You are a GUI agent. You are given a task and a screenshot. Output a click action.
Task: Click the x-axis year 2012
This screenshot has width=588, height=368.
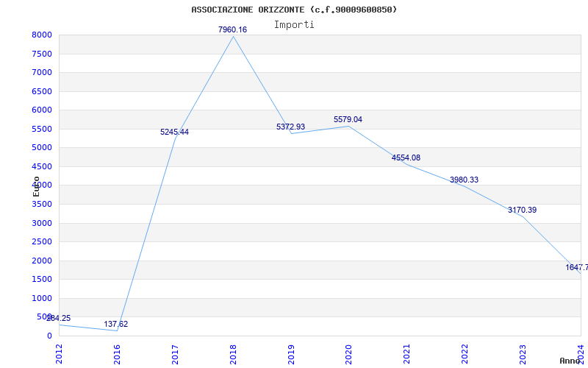tap(59, 354)
